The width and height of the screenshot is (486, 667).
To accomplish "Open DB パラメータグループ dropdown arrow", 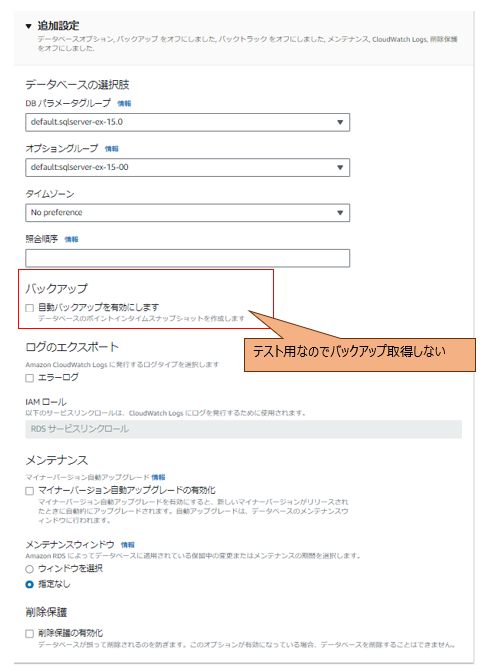I will tap(340, 123).
